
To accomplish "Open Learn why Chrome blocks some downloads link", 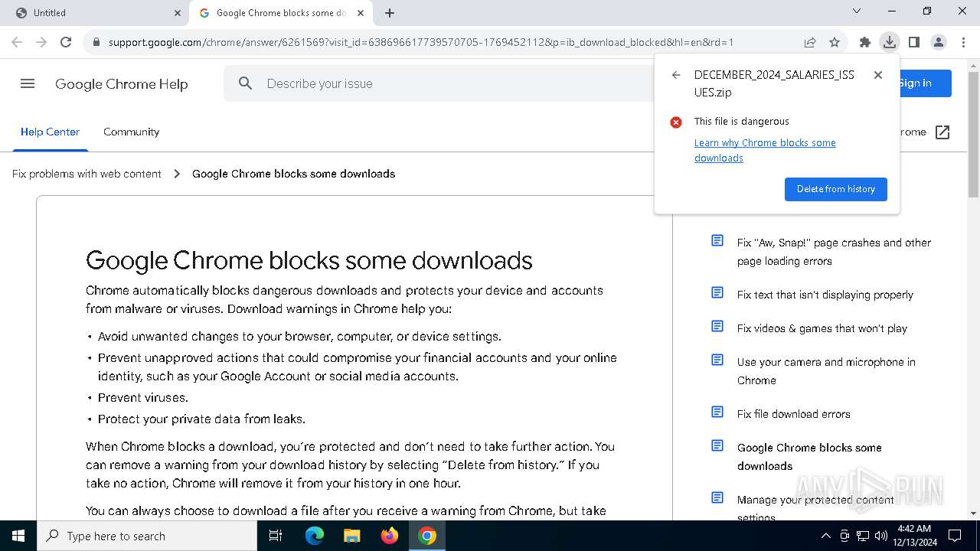I will 765,150.
